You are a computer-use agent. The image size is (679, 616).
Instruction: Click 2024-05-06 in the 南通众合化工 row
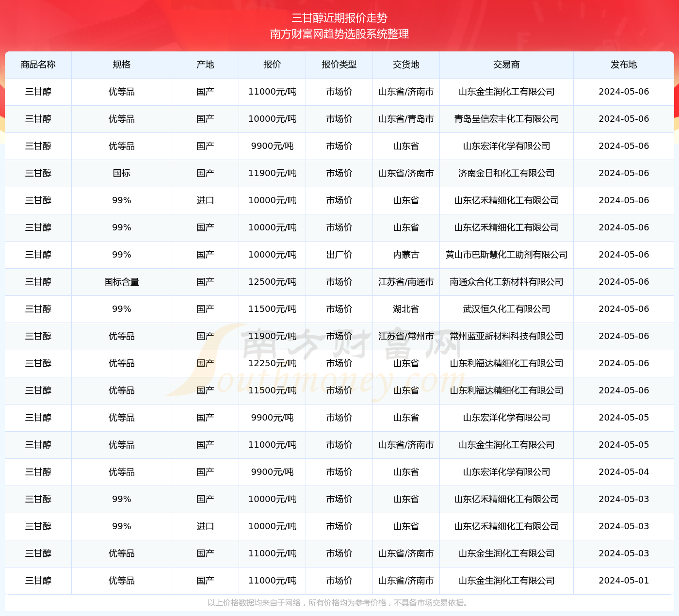point(624,282)
